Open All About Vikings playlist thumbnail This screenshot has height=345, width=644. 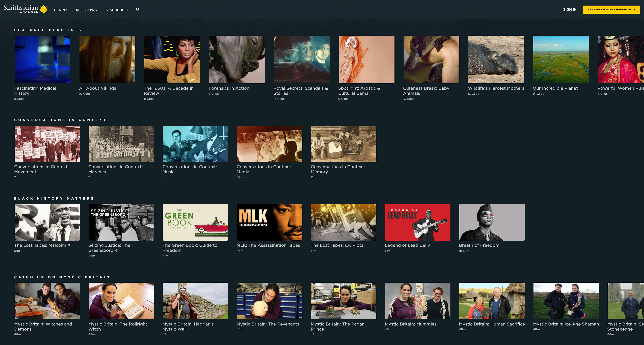[x=107, y=60]
